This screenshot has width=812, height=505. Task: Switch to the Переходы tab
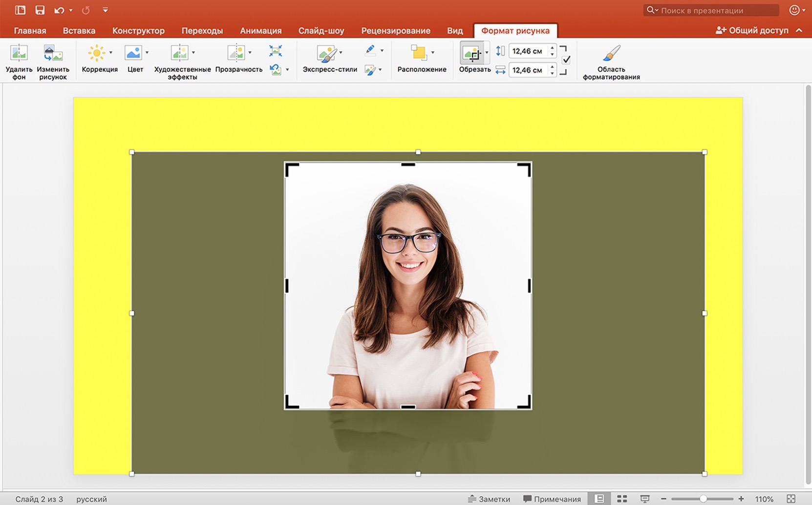tap(202, 30)
